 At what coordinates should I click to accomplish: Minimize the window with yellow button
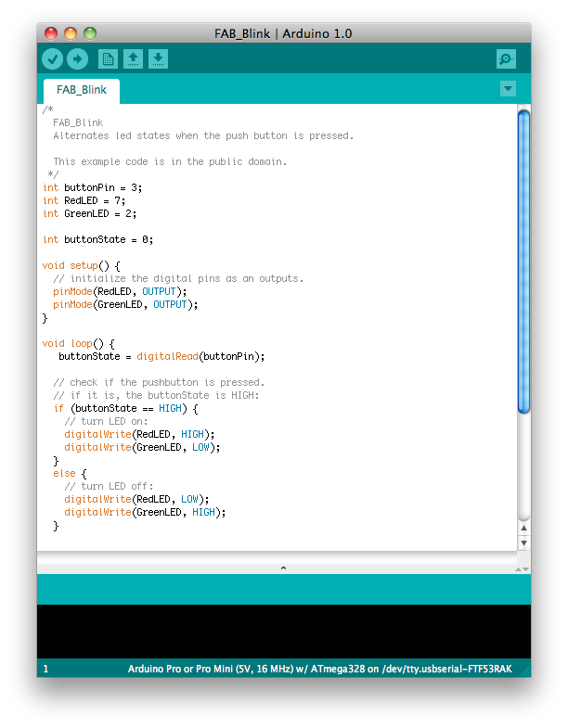[71, 33]
